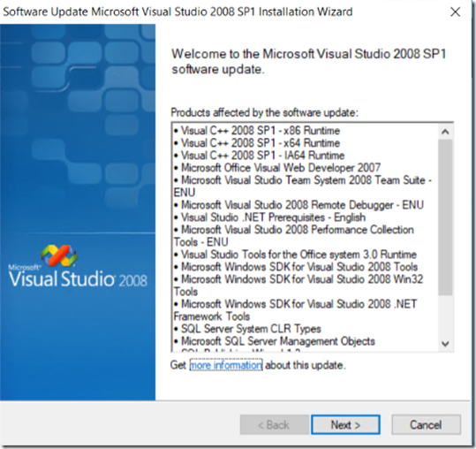Image resolution: width=476 pixels, height=449 pixels.
Task: Click the product list scroll down arrow
Action: click(445, 344)
